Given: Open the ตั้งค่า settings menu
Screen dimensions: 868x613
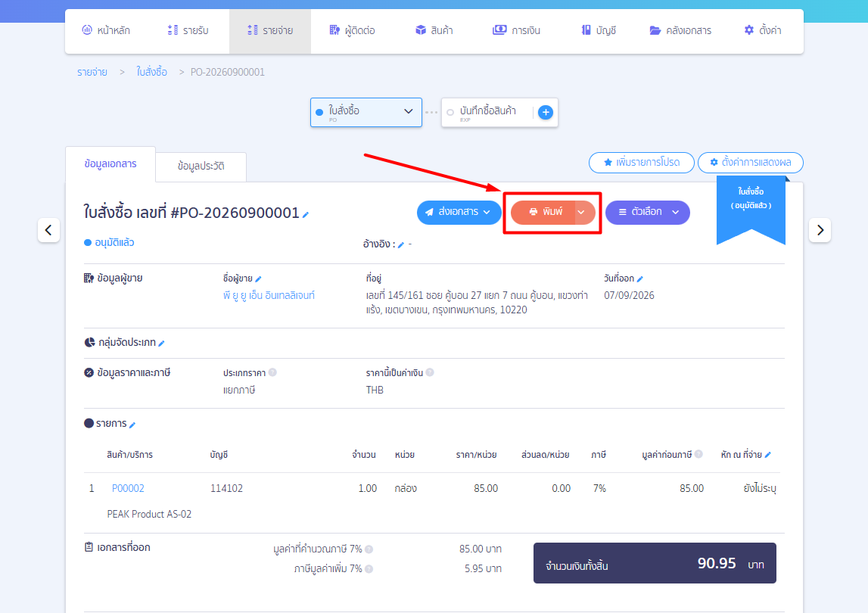Looking at the screenshot, I should tap(762, 30).
